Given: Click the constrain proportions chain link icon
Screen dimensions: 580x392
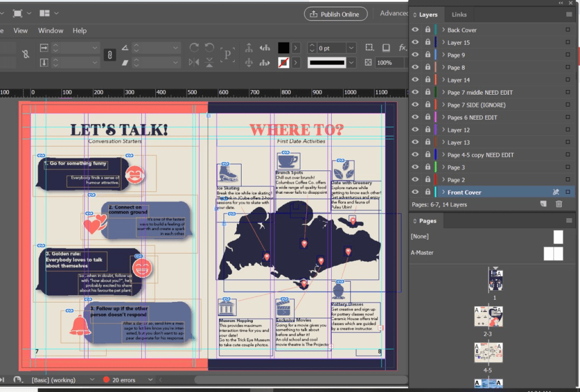Looking at the screenshot, I should click(x=110, y=55).
